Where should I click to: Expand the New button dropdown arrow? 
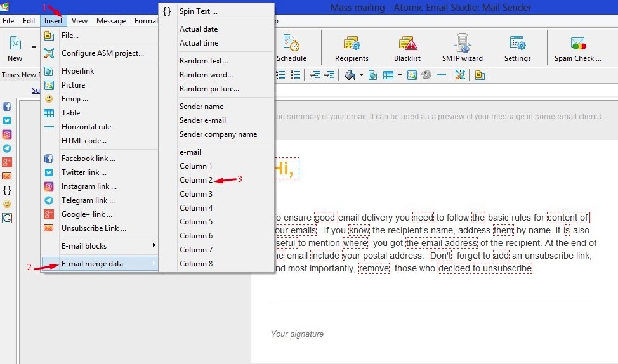click(x=34, y=48)
